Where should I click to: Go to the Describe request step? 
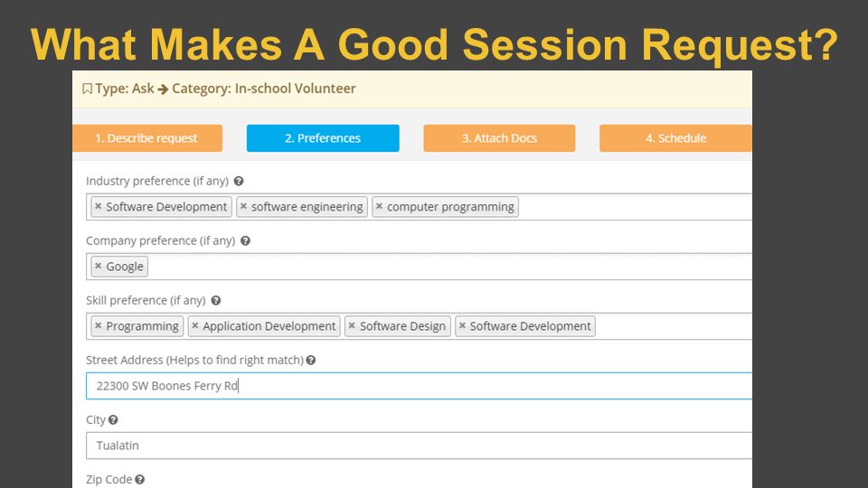pos(147,138)
